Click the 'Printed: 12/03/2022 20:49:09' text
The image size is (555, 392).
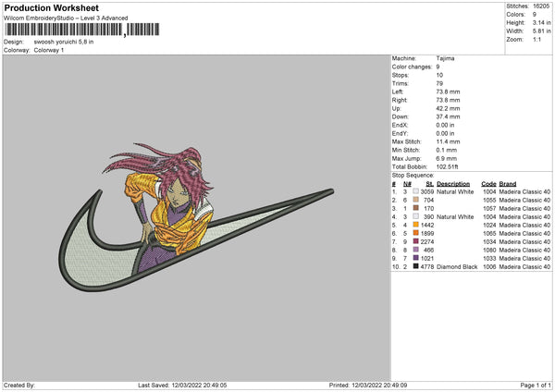click(x=368, y=385)
